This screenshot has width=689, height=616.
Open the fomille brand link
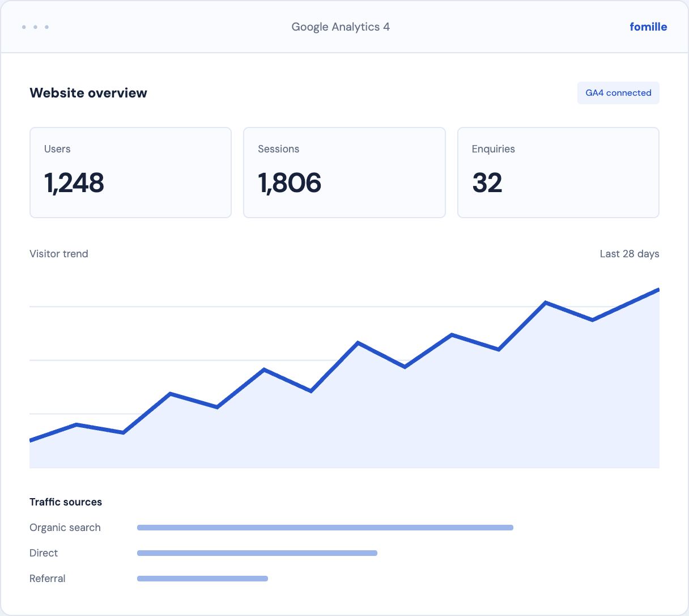648,27
